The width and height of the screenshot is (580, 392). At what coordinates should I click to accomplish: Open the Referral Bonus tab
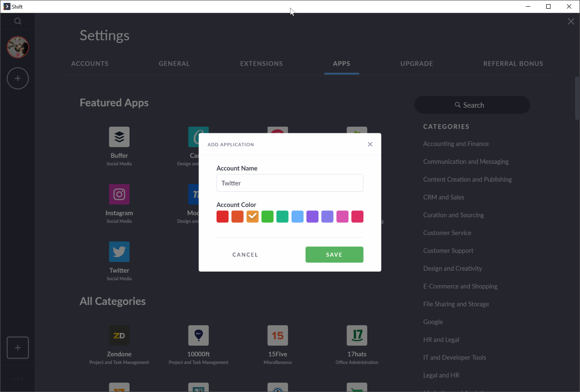pyautogui.click(x=513, y=63)
